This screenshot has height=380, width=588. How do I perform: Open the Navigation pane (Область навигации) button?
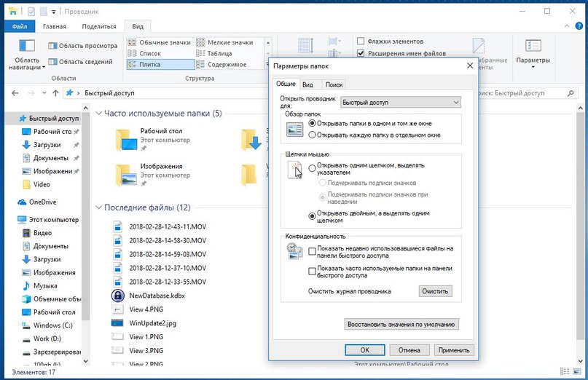click(27, 55)
